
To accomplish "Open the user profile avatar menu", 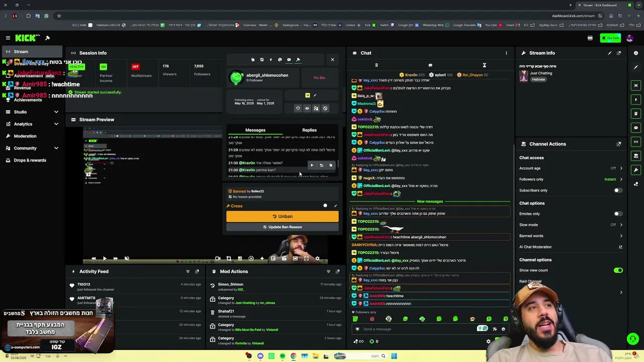I will [629, 38].
